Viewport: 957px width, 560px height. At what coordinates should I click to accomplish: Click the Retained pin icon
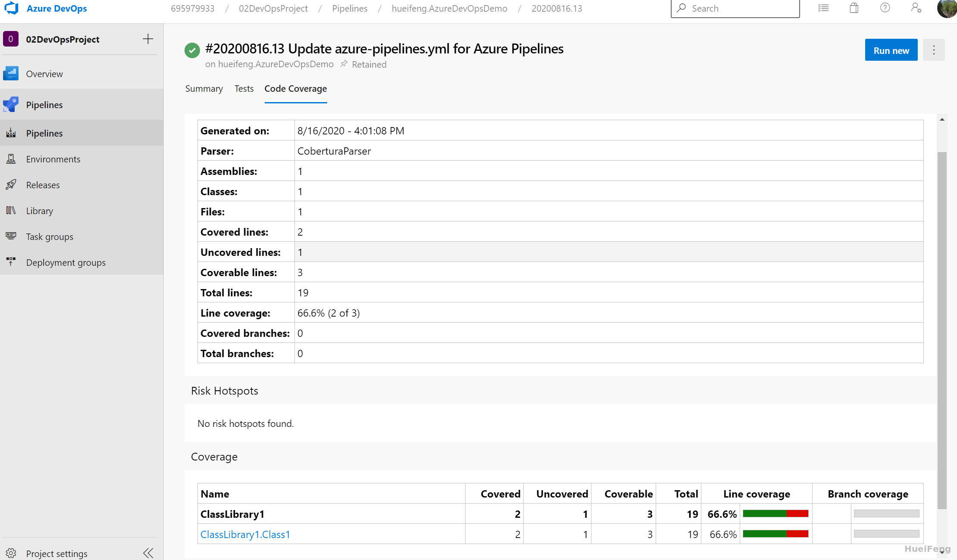344,64
